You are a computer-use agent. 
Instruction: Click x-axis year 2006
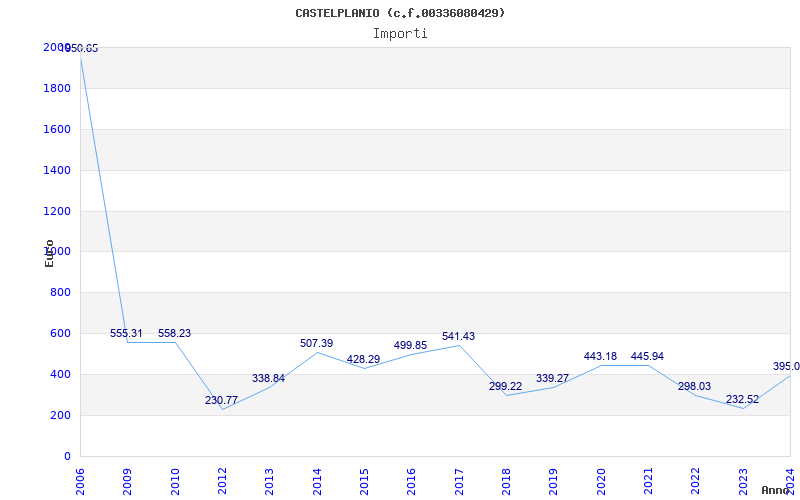[x=80, y=482]
